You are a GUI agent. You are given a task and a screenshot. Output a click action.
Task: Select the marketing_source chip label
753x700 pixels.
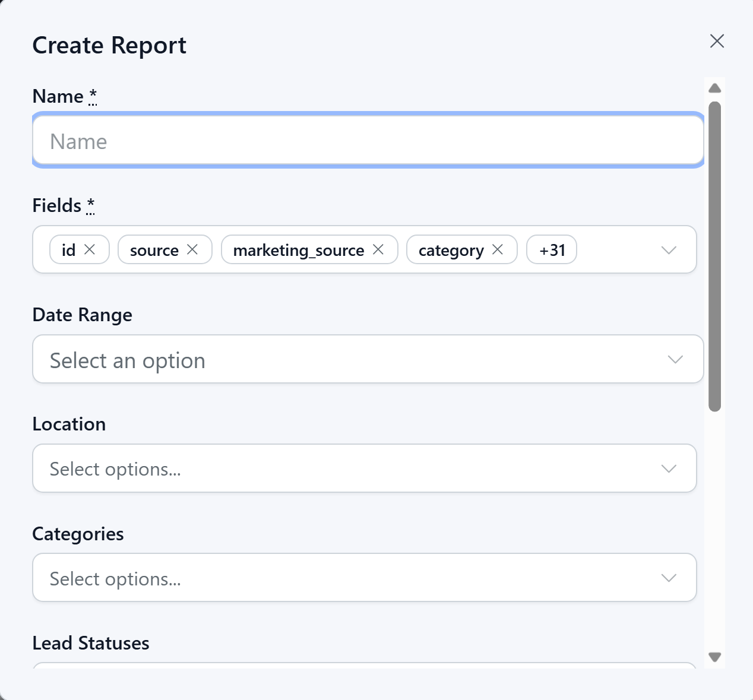(x=299, y=251)
